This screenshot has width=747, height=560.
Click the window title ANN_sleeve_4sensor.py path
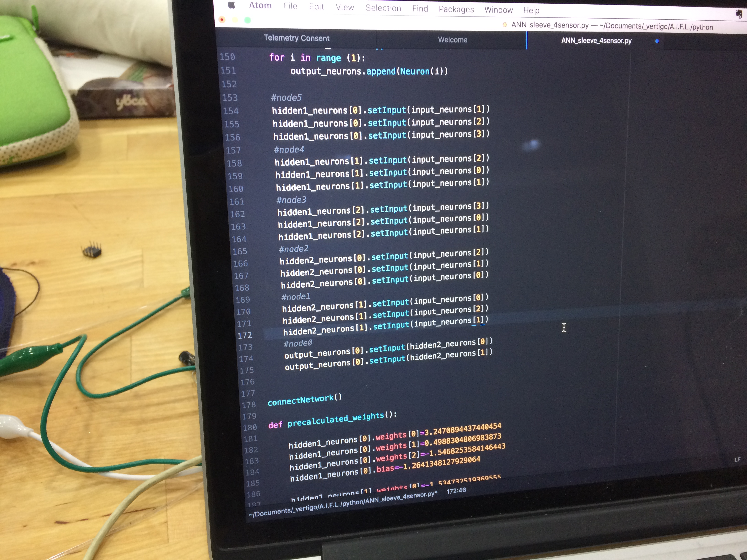[x=612, y=26]
